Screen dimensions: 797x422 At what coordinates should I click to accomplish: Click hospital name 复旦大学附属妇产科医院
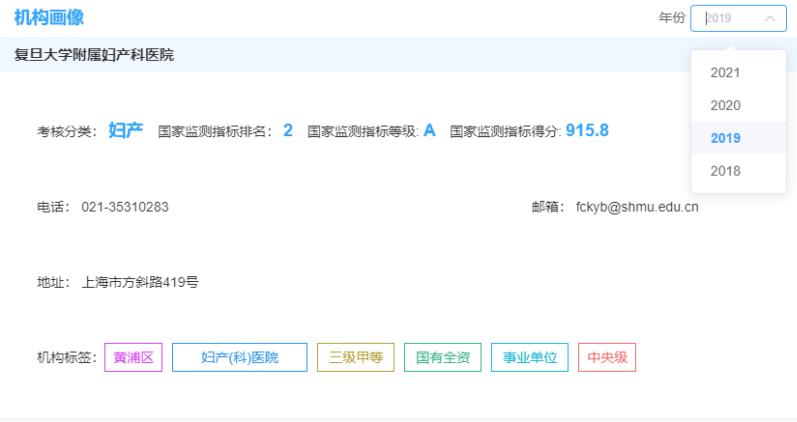point(94,54)
